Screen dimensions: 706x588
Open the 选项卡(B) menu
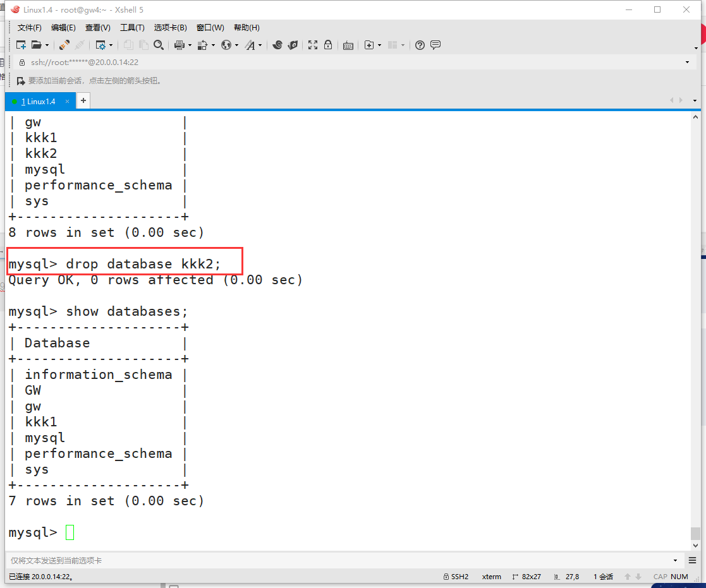click(170, 28)
